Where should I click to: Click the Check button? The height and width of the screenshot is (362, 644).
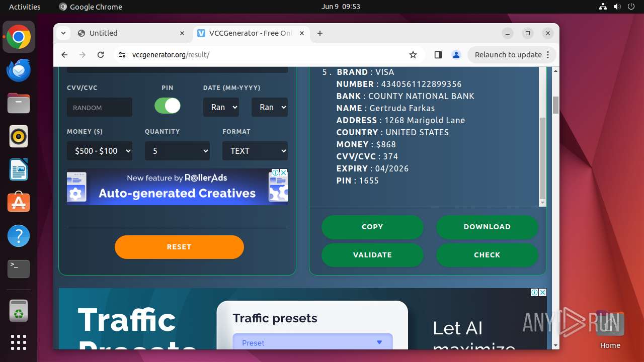coord(487,255)
